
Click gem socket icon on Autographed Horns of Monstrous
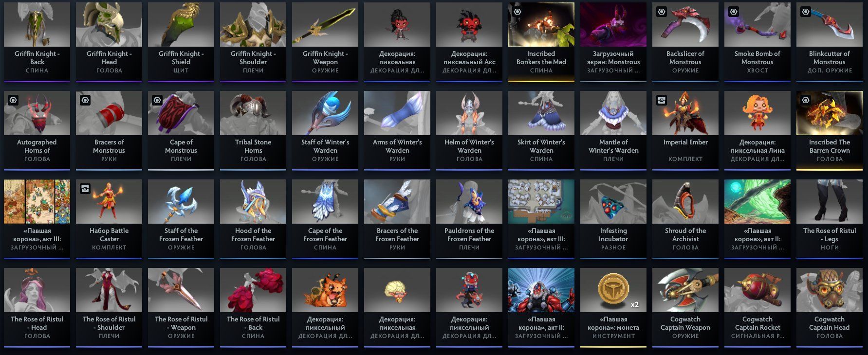click(13, 100)
